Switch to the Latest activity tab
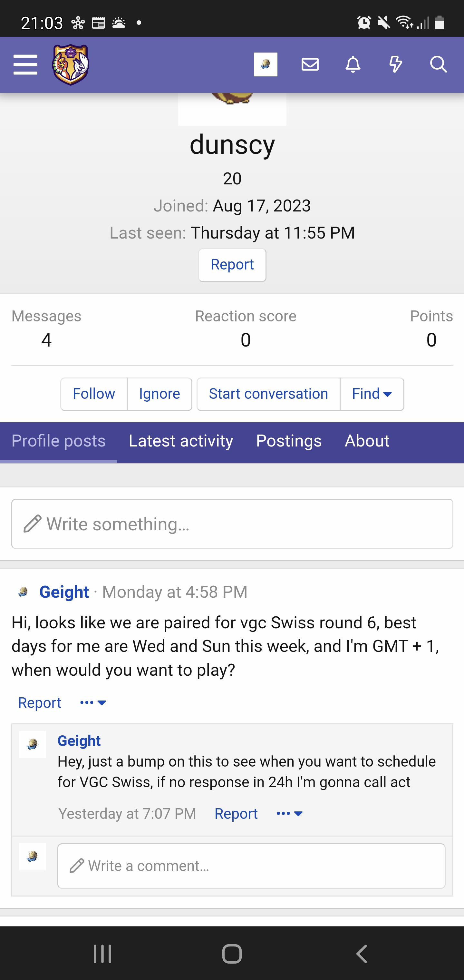The width and height of the screenshot is (464, 980). (x=181, y=441)
